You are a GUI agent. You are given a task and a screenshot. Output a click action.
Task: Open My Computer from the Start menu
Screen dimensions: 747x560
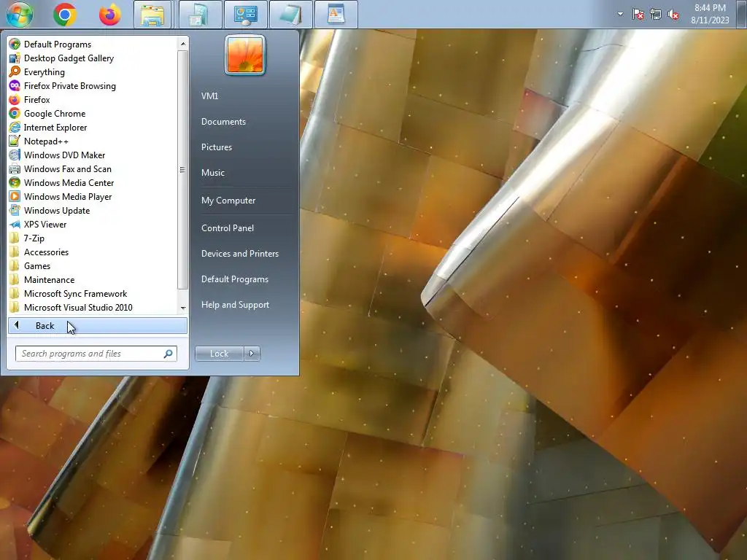tap(228, 201)
